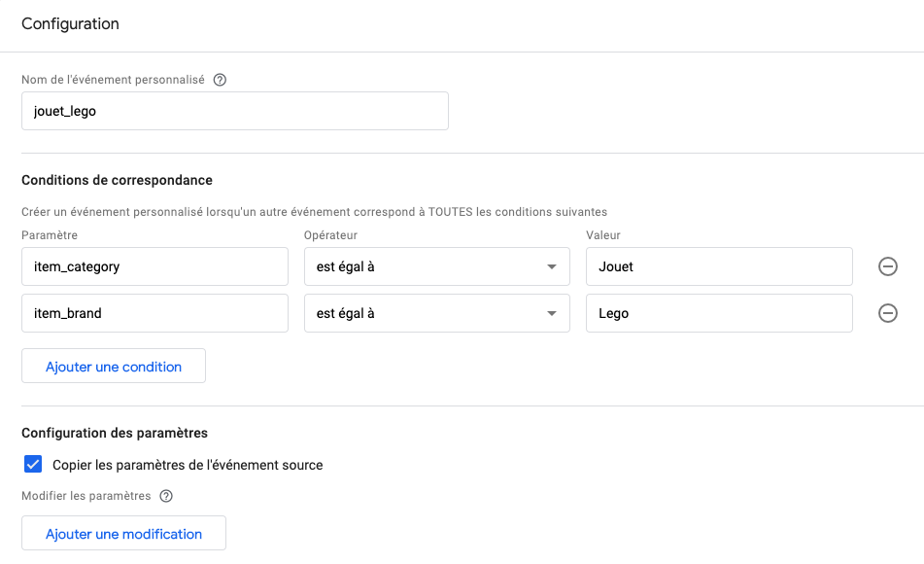Click the Valeur column label
Image resolution: width=924 pixels, height=564 pixels.
[x=602, y=234]
